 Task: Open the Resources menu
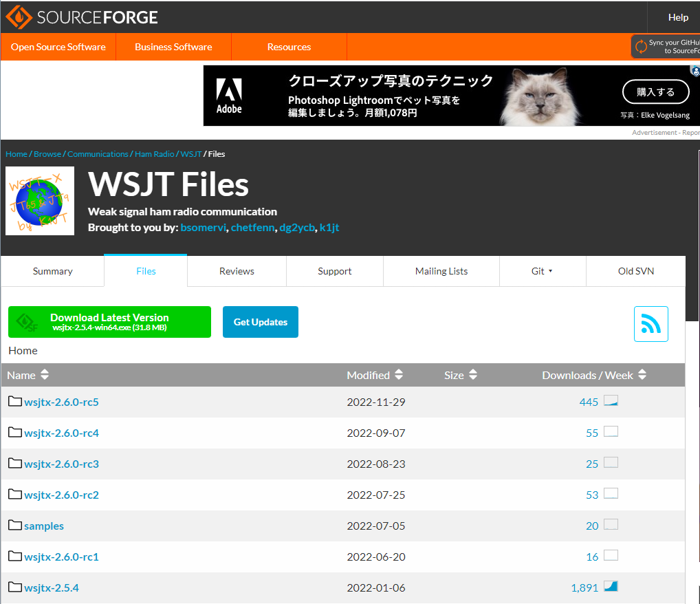[289, 47]
